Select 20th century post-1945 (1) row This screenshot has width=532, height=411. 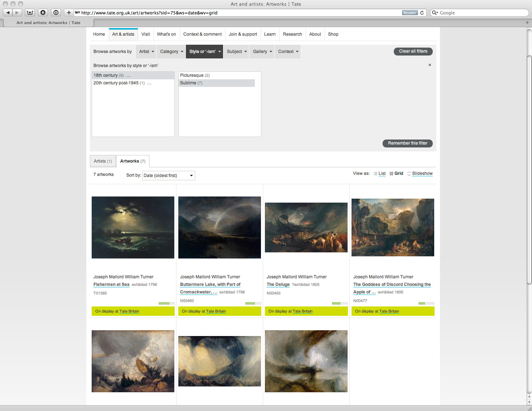(x=133, y=83)
